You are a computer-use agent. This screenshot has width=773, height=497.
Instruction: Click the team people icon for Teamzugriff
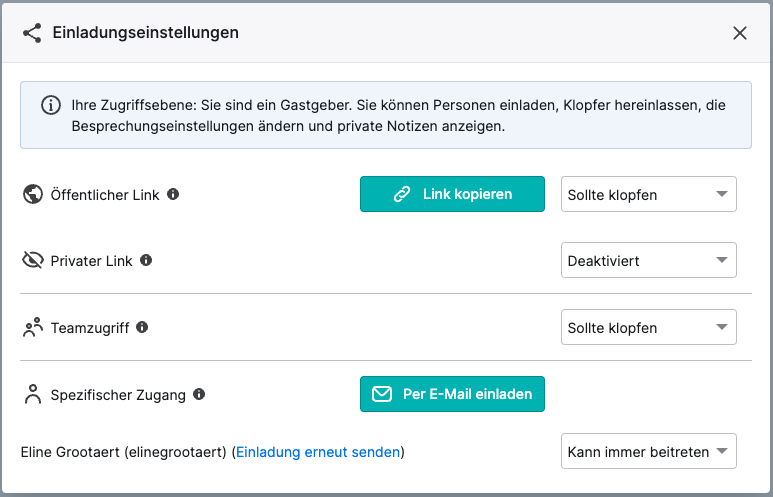pyautogui.click(x=33, y=327)
